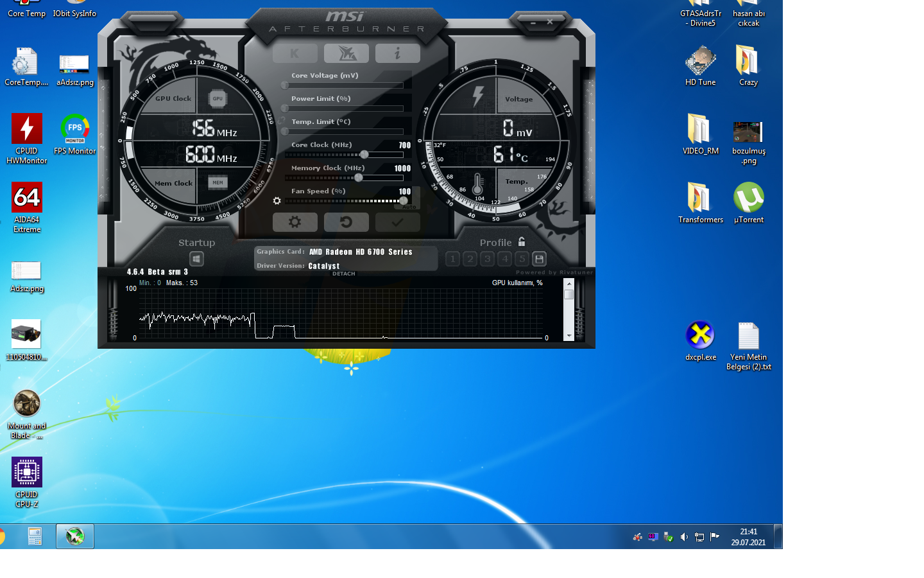Click the Memory Clock slider handle
Image resolution: width=924 pixels, height=578 pixels.
(x=359, y=178)
